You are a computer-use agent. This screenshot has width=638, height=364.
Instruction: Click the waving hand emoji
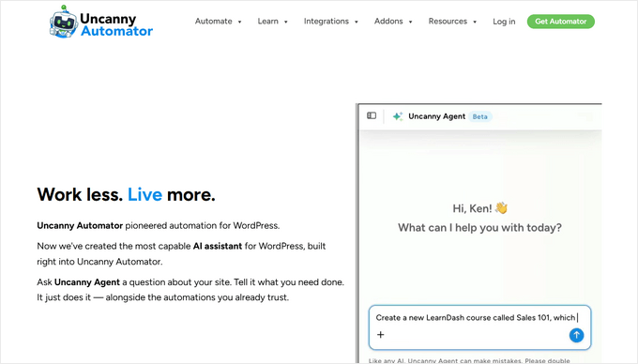point(501,208)
